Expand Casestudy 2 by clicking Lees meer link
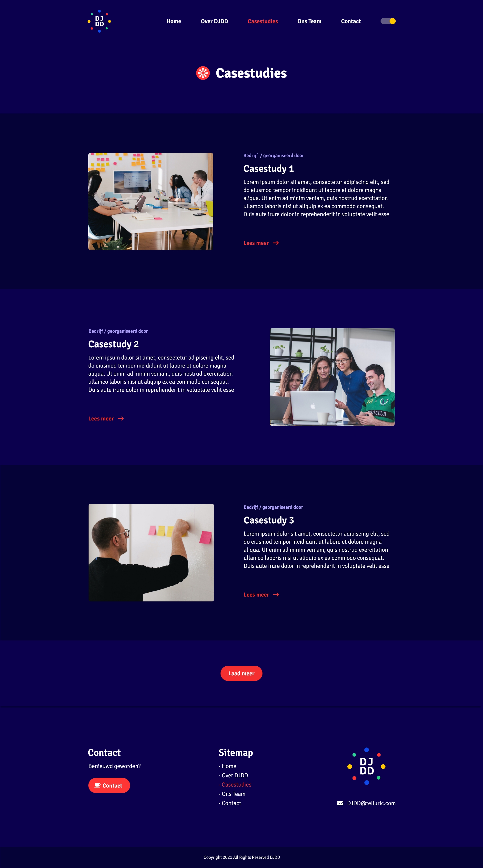Viewport: 483px width, 868px height. [106, 419]
